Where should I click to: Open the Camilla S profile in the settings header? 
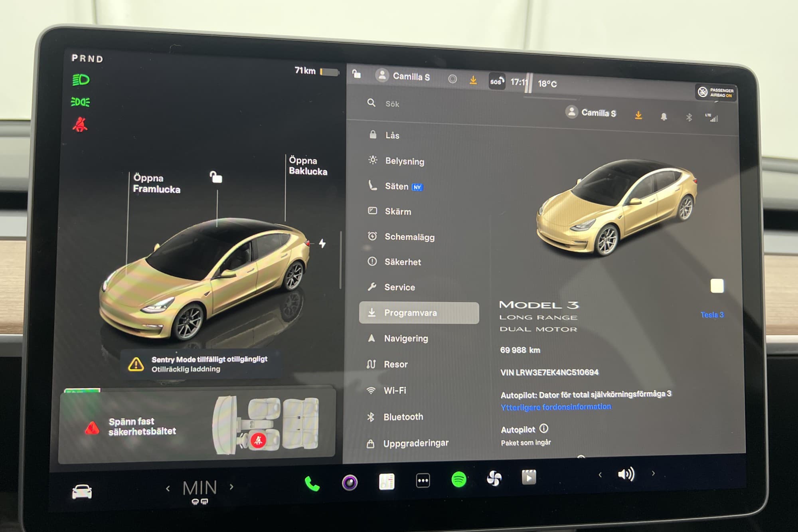tap(591, 113)
